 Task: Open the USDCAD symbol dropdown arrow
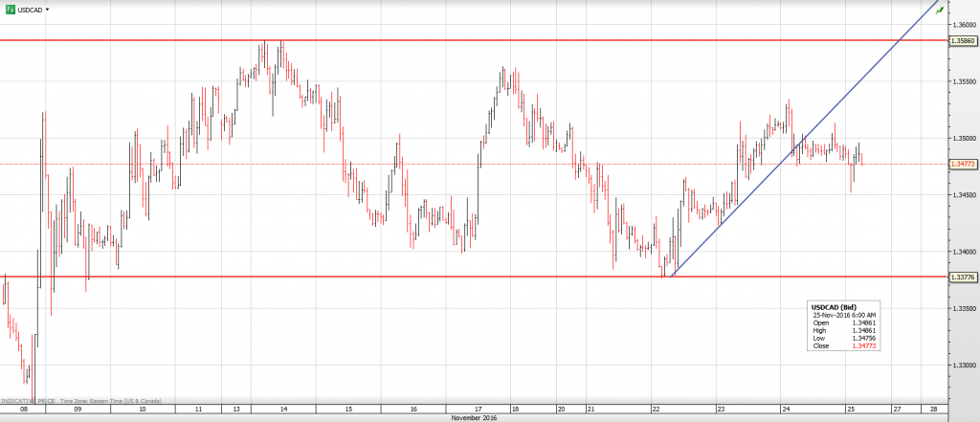[x=48, y=10]
